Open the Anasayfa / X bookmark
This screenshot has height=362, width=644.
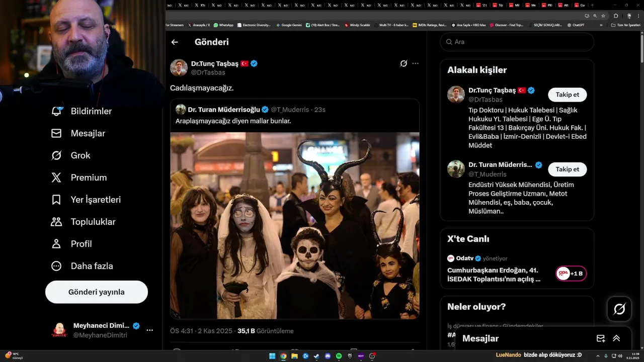click(x=199, y=25)
